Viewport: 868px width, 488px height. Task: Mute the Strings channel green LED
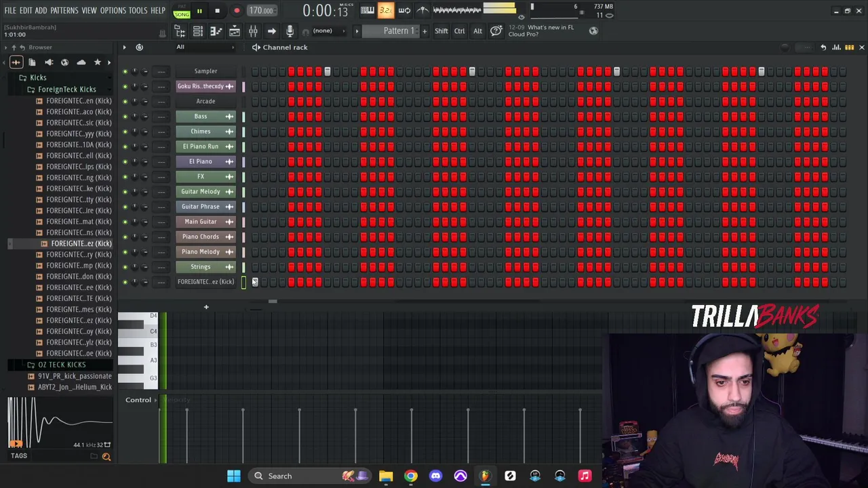click(x=125, y=267)
